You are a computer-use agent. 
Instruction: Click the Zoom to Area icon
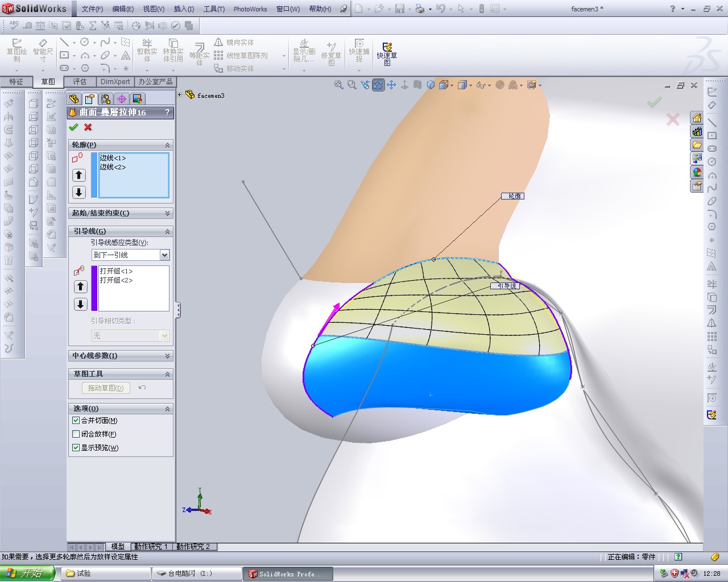(352, 85)
